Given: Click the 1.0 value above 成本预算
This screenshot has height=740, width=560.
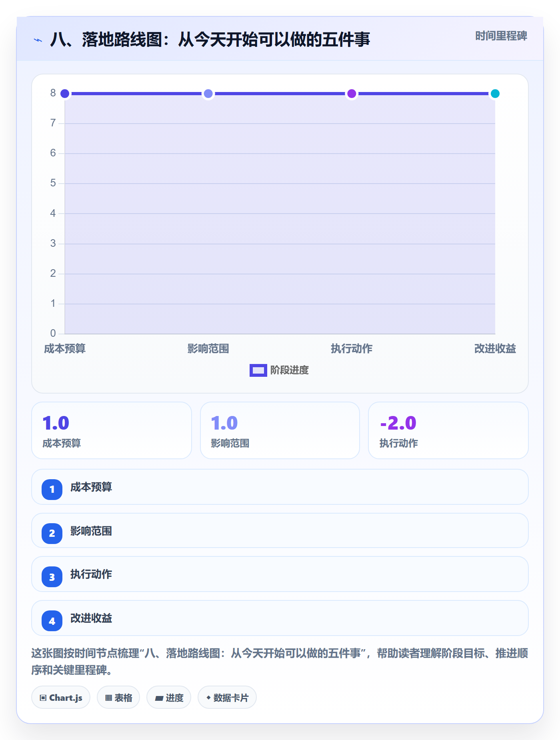Looking at the screenshot, I should point(56,423).
